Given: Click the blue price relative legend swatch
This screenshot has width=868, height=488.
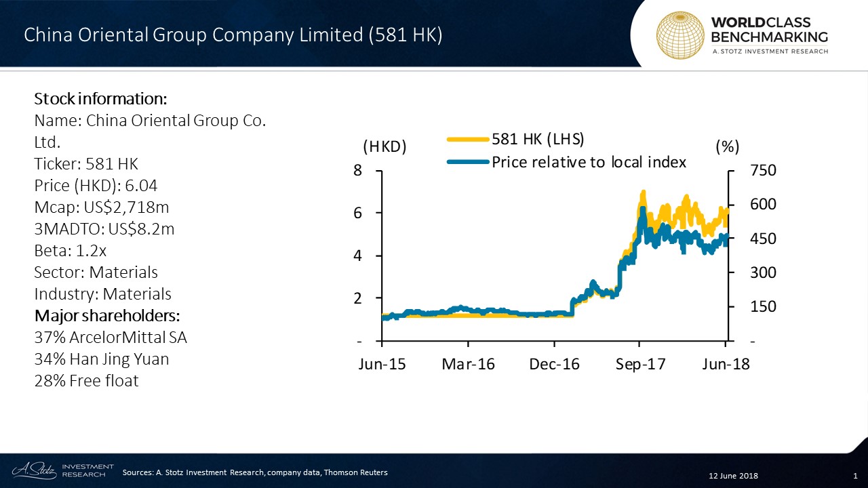Looking at the screenshot, I should pyautogui.click(x=468, y=162).
